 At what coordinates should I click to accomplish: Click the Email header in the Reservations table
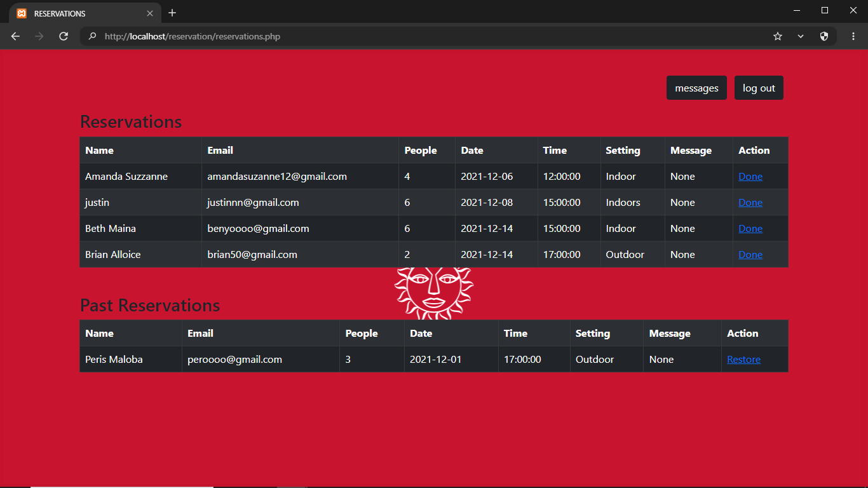point(220,151)
